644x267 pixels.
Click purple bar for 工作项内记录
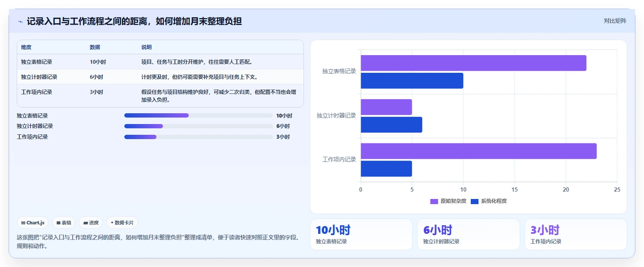coord(478,151)
